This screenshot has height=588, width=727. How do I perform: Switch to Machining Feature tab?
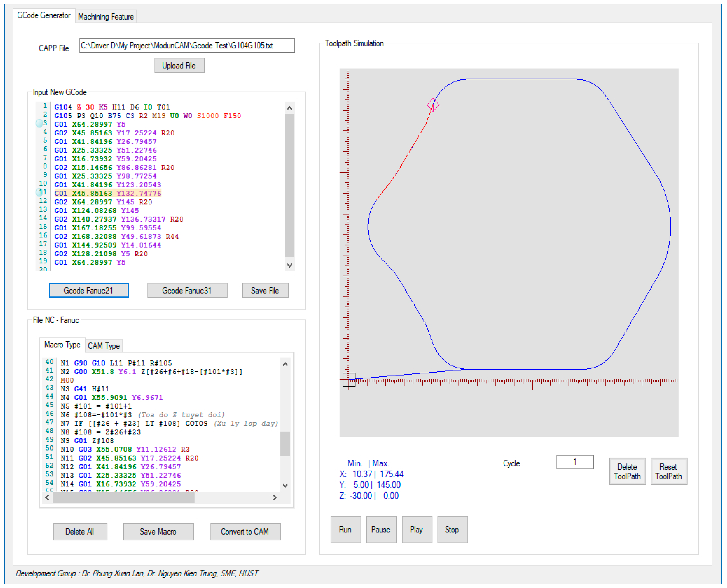pyautogui.click(x=106, y=17)
